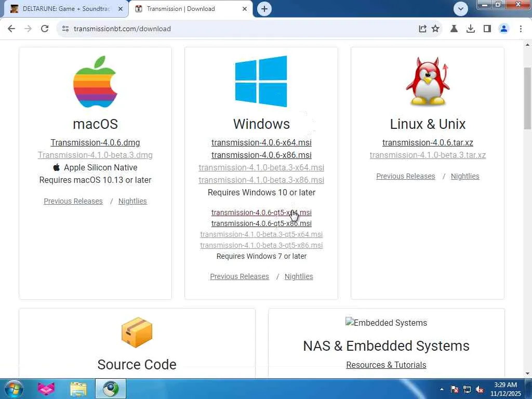The height and width of the screenshot is (399, 532).
Task: Download Transmission-4.0.6.dmg
Action: pyautogui.click(x=96, y=142)
